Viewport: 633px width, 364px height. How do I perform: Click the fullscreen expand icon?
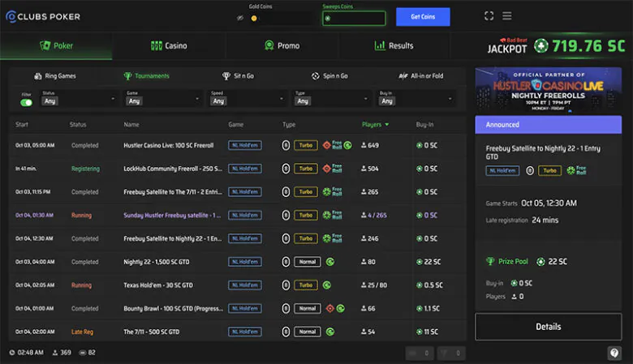pos(489,16)
